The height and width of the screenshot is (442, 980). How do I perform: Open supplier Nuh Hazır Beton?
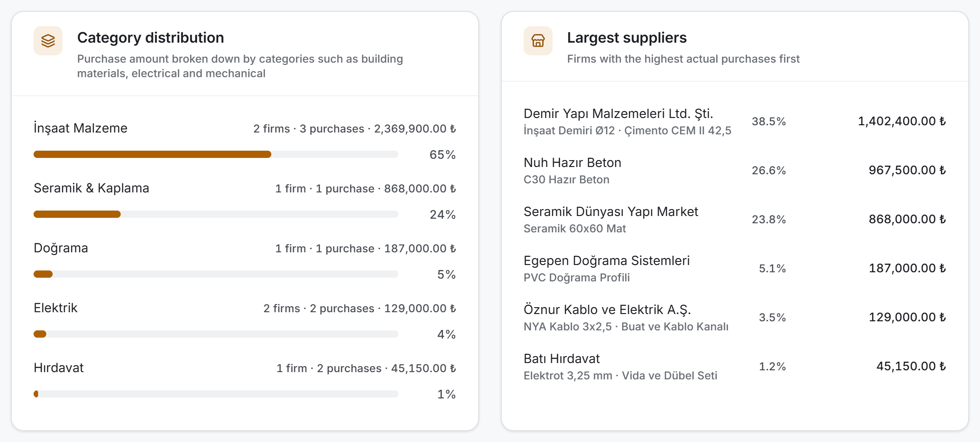click(573, 162)
